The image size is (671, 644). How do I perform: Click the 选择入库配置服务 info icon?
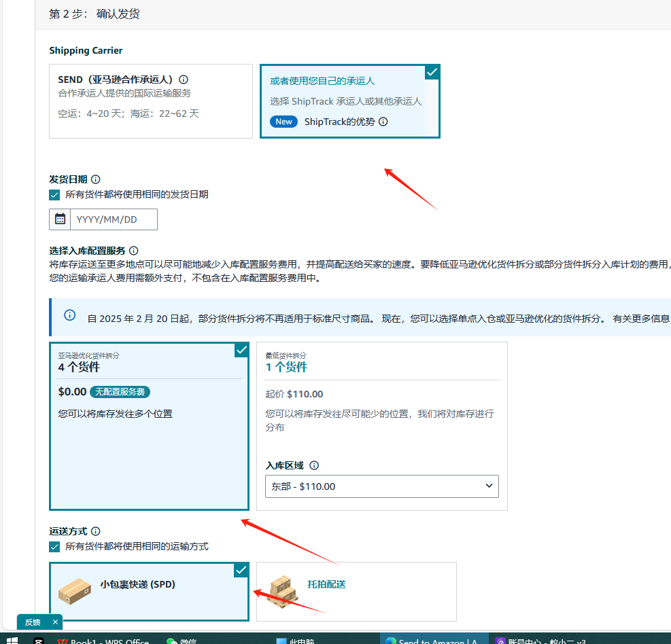tap(134, 251)
